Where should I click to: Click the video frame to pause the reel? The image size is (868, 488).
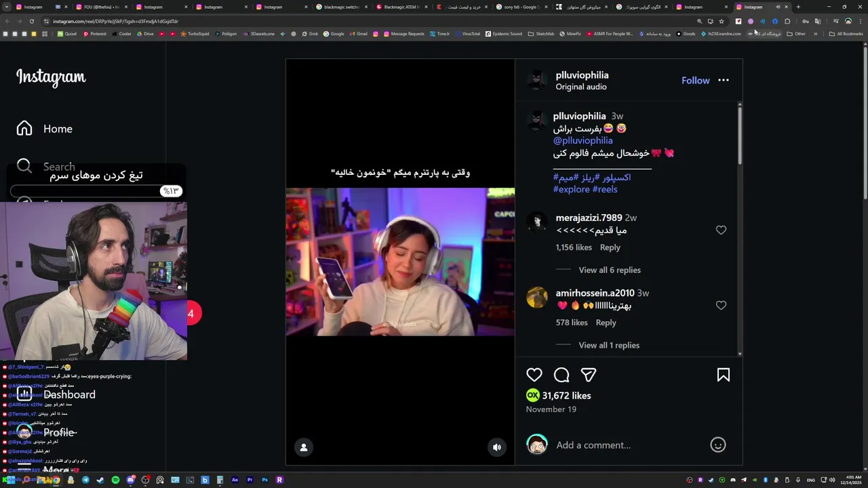400,262
